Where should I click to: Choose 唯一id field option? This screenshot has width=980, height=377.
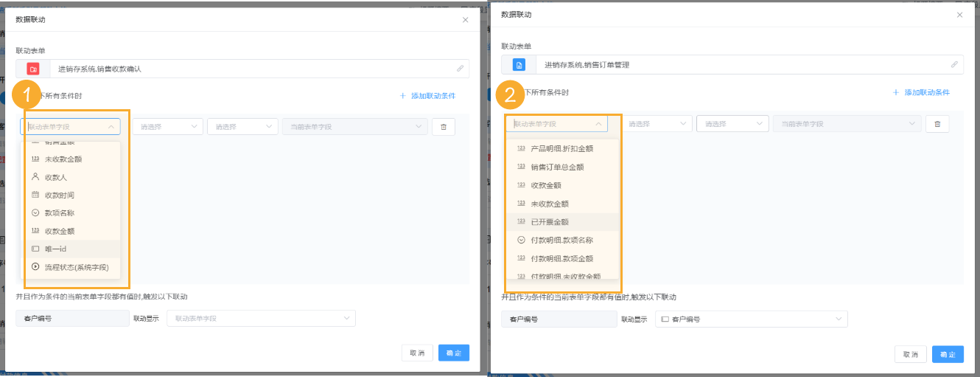pyautogui.click(x=72, y=249)
